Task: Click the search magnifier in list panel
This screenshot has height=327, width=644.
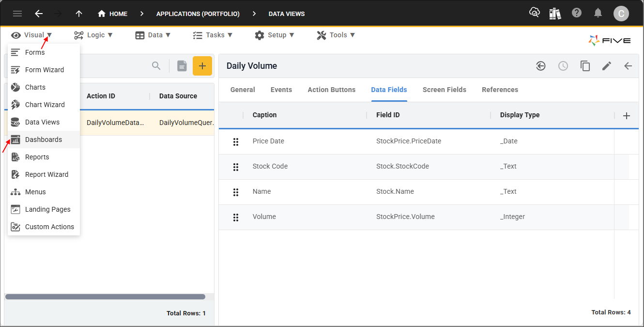Action: click(156, 66)
